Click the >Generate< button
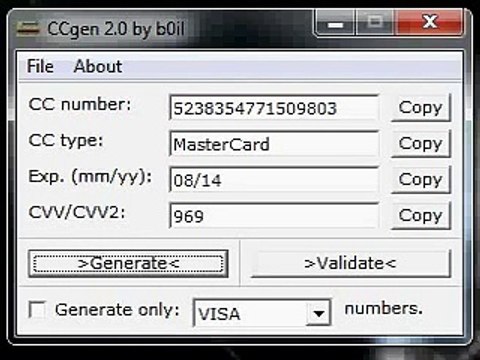Image resolution: width=480 pixels, height=360 pixels. 128,264
